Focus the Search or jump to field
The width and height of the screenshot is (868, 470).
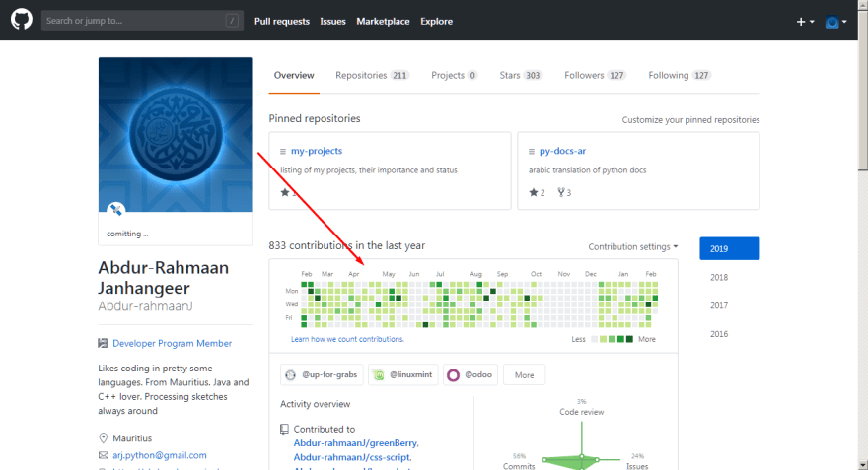pyautogui.click(x=142, y=21)
